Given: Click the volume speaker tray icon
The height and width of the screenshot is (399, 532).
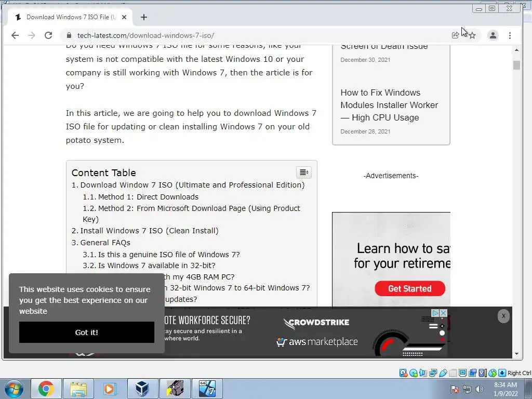Looking at the screenshot, I should [x=480, y=389].
